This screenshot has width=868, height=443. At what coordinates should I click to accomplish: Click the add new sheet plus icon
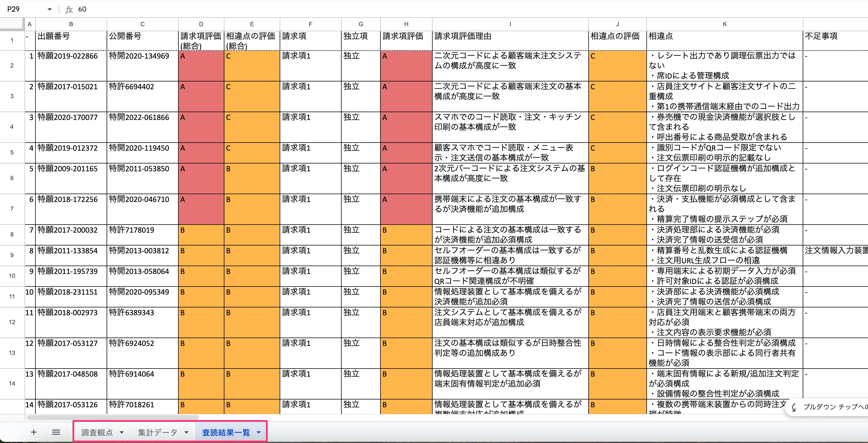pos(34,432)
